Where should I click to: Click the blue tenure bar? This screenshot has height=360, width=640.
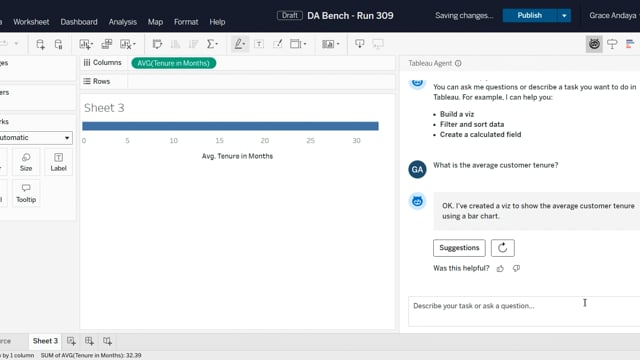[230, 126]
